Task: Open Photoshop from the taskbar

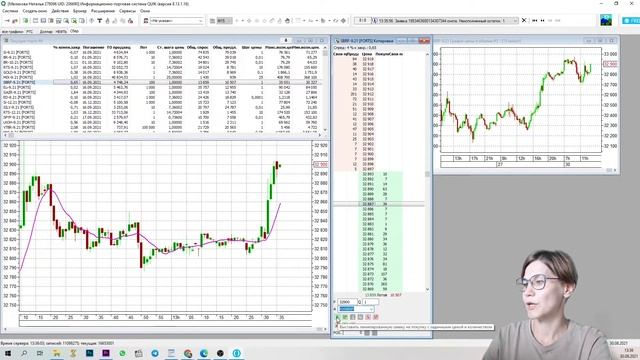Action: (89, 353)
